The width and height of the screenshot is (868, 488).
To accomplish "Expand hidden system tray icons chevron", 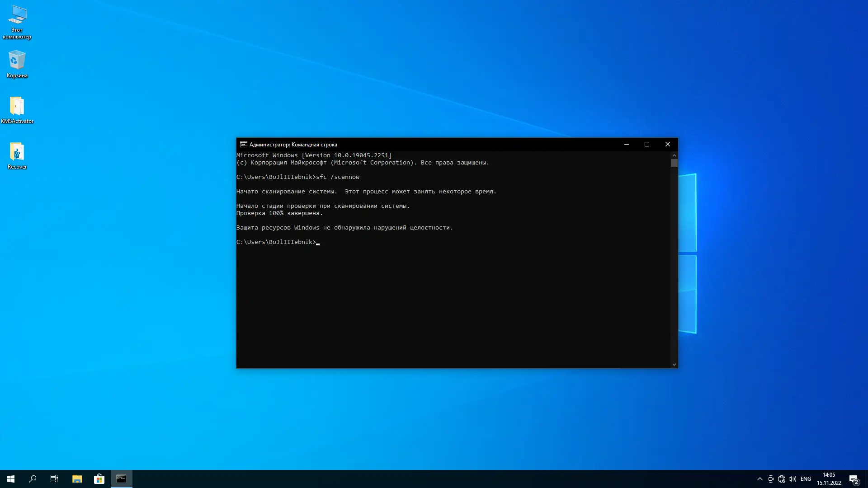I will click(x=759, y=479).
